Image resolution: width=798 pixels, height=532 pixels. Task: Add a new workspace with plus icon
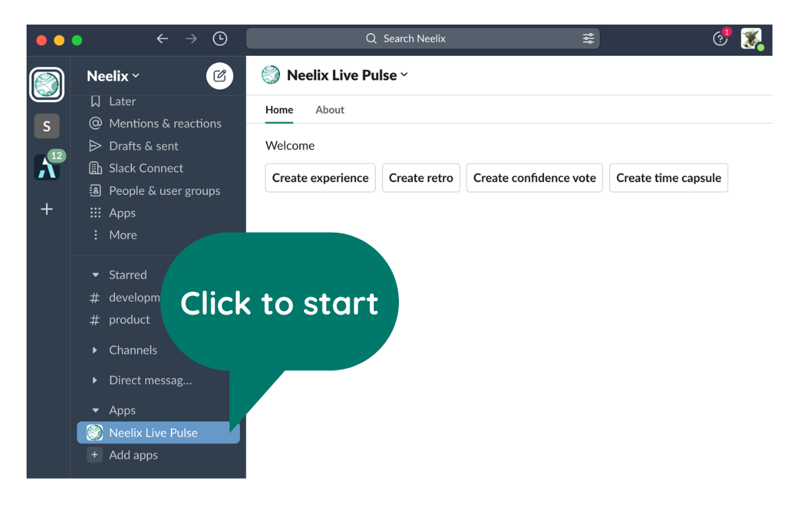[x=47, y=209]
